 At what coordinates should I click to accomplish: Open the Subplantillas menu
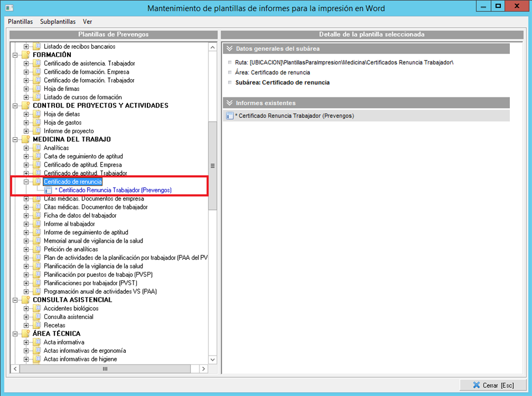[x=58, y=22]
